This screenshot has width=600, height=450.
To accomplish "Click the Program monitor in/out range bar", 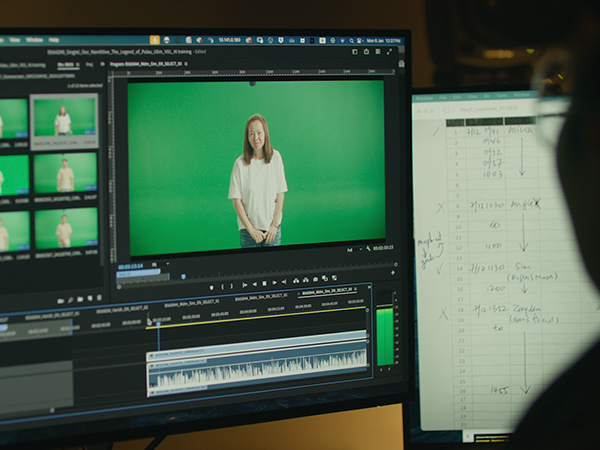I will tap(139, 272).
